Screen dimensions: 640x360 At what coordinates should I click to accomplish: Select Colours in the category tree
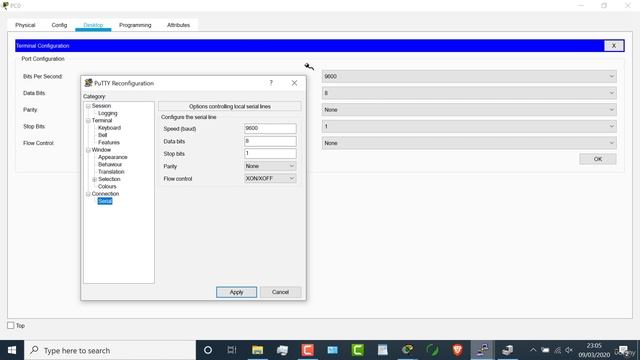(107, 187)
